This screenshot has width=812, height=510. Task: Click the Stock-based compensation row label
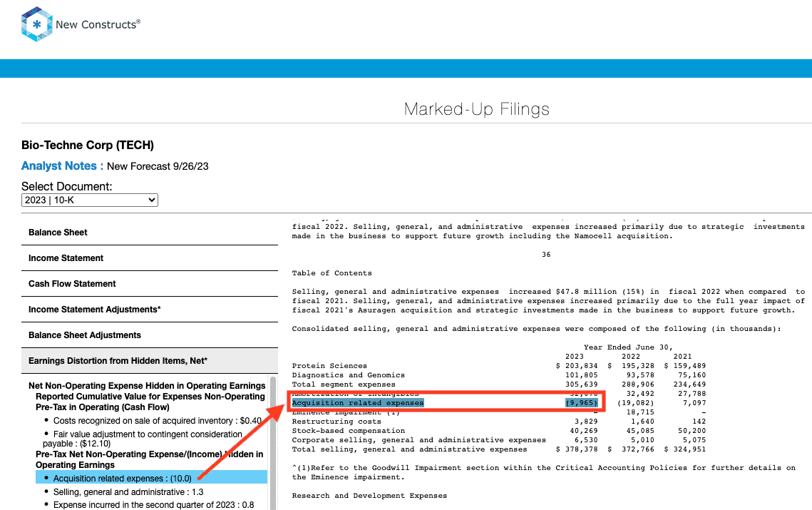click(349, 431)
